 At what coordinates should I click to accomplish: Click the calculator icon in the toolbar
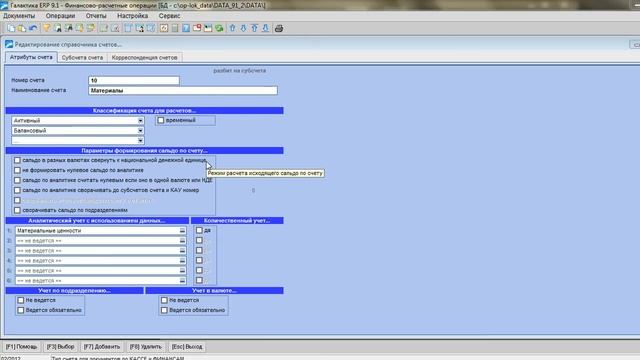pos(175,28)
